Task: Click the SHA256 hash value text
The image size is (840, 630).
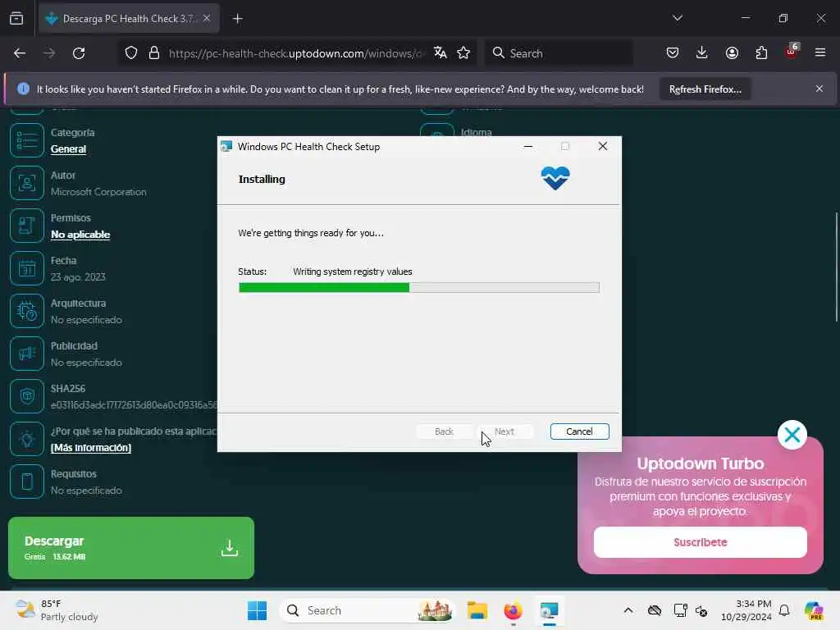Action: (x=134, y=405)
